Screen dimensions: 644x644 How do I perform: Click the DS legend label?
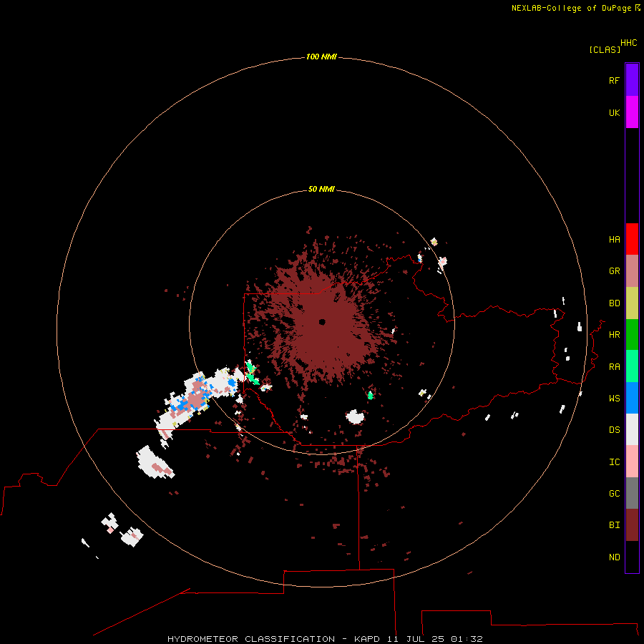click(614, 430)
